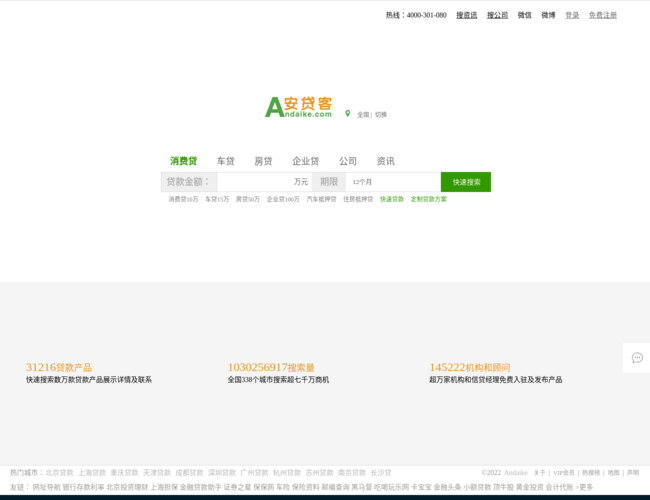Open the 苏州贷款 city link
Viewport: 650px width, 500px height.
tap(320, 473)
